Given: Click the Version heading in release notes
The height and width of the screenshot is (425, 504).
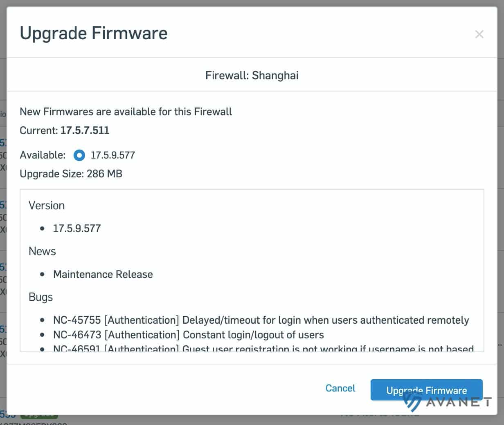Looking at the screenshot, I should tap(47, 206).
